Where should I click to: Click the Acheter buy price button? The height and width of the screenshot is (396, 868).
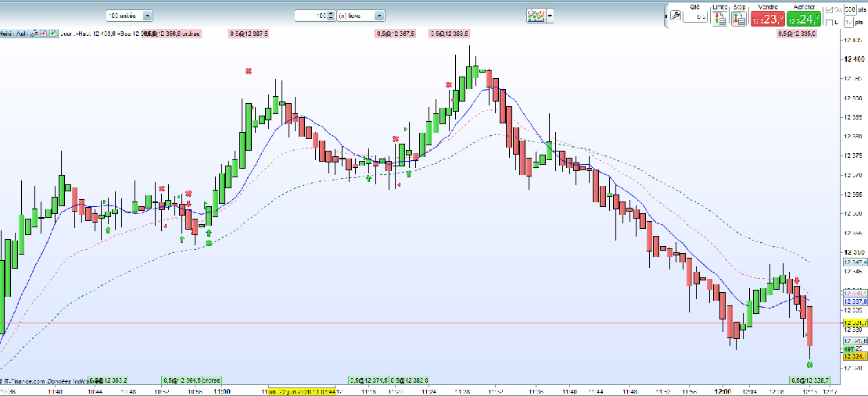pyautogui.click(x=804, y=20)
